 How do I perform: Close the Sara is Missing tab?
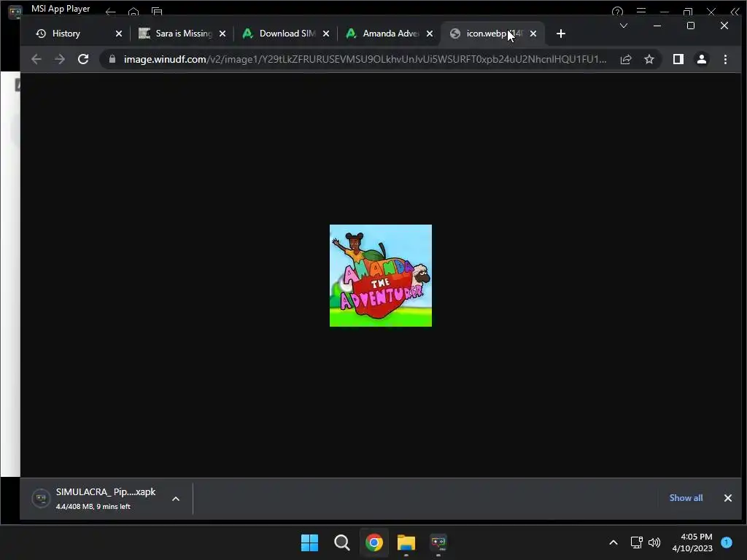click(222, 34)
